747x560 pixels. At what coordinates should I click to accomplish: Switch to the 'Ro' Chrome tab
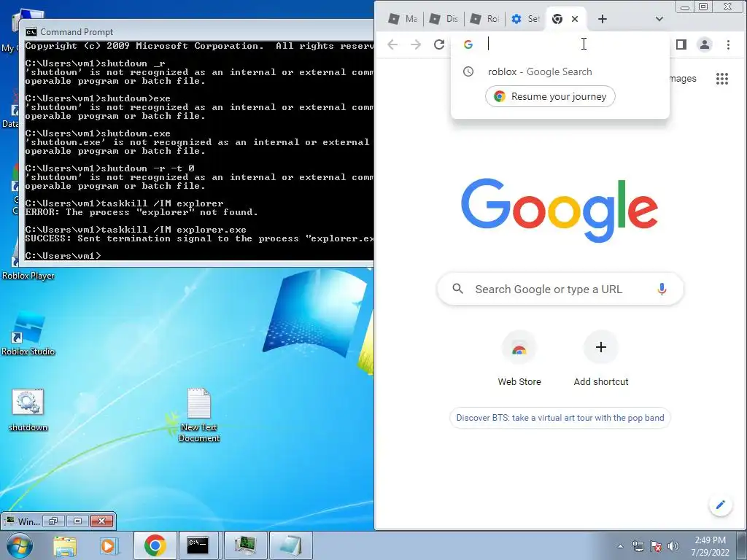pyautogui.click(x=484, y=19)
